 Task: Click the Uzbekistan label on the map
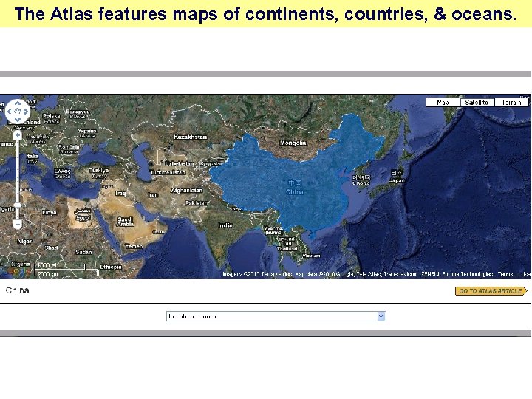coord(180,163)
